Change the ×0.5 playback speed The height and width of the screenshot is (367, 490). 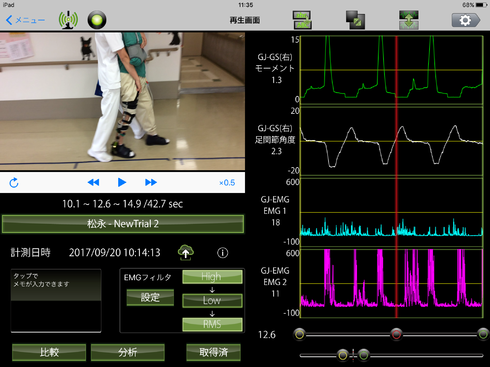227,183
